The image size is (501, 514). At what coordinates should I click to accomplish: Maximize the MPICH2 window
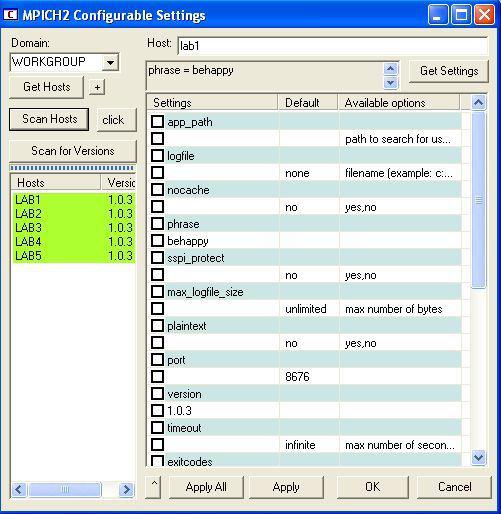pyautogui.click(x=461, y=15)
